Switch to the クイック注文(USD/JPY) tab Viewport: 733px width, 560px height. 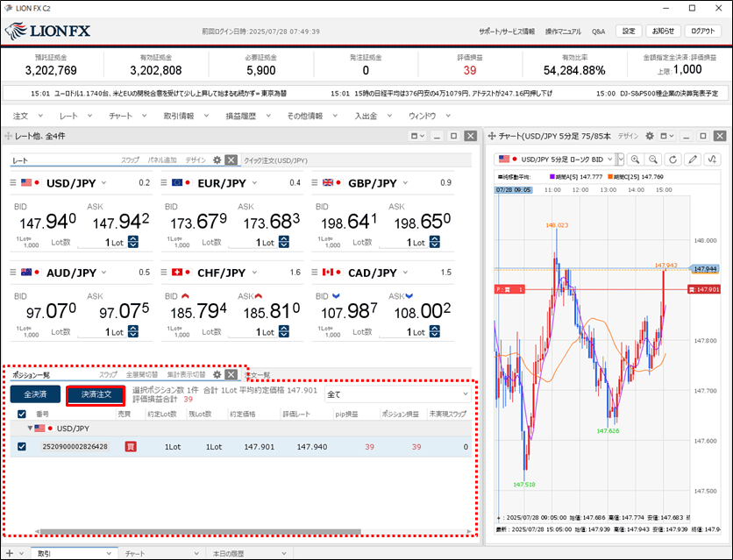click(275, 160)
